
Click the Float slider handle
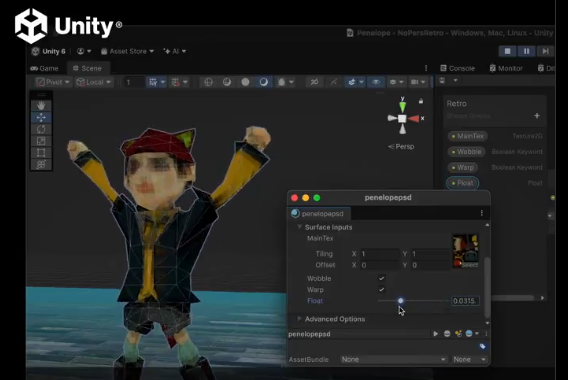pyautogui.click(x=400, y=300)
